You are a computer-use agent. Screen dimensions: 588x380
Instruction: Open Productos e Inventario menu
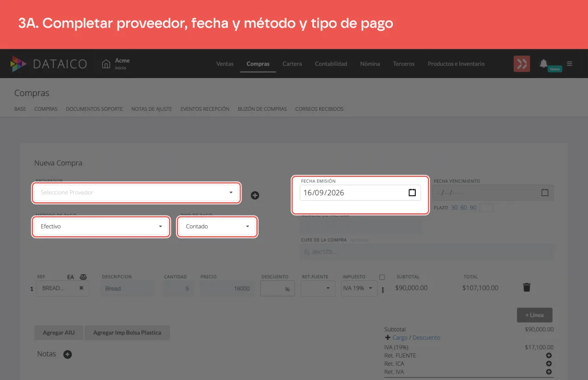[x=456, y=64]
